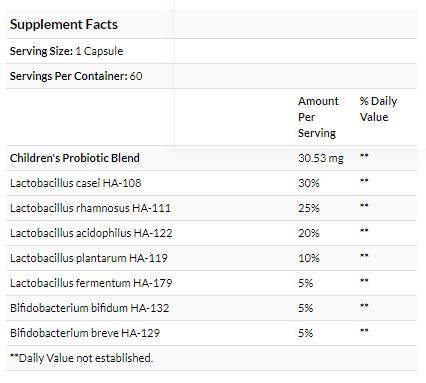Click the Amount Per Serving column header

coord(318,117)
